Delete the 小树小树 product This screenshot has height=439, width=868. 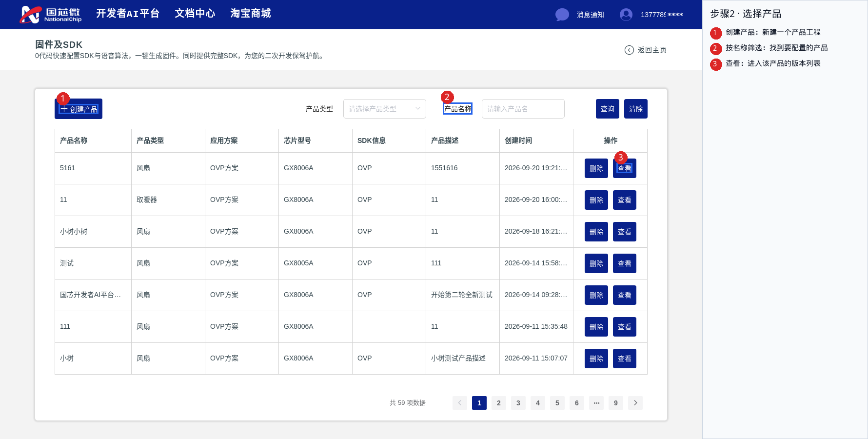coord(596,232)
